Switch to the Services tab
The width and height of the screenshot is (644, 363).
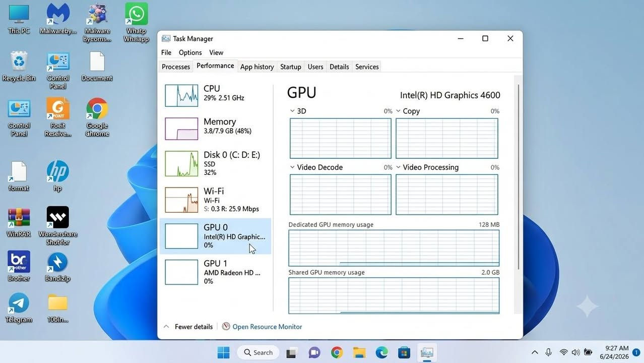pos(367,67)
